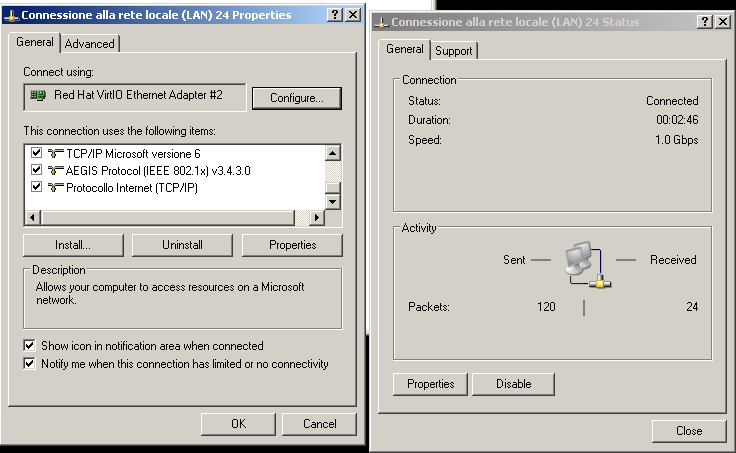Close the Status window with X
Screen dimensions: 736x453
(x=722, y=22)
